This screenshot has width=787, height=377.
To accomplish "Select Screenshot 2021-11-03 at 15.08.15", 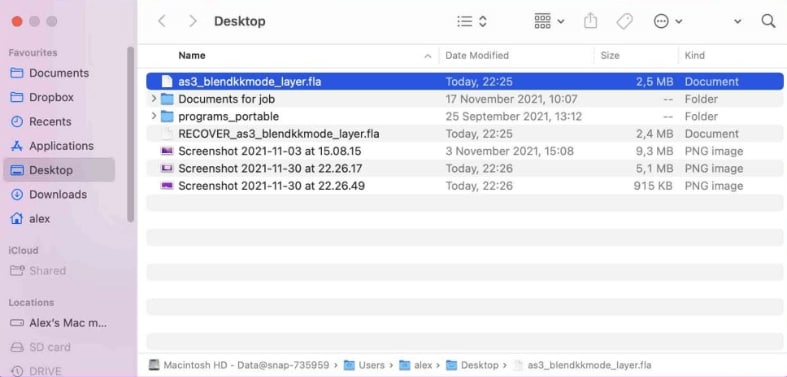I will [x=465, y=151].
